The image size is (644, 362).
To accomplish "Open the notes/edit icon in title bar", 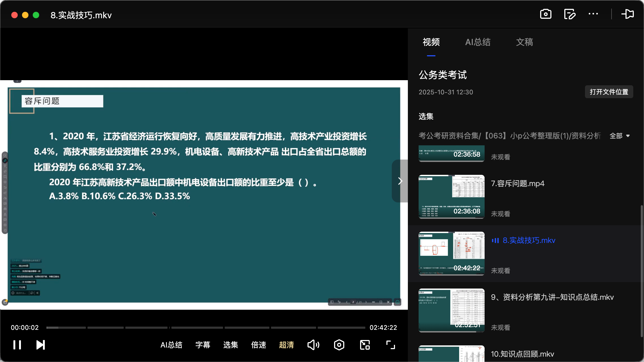I will tap(570, 14).
